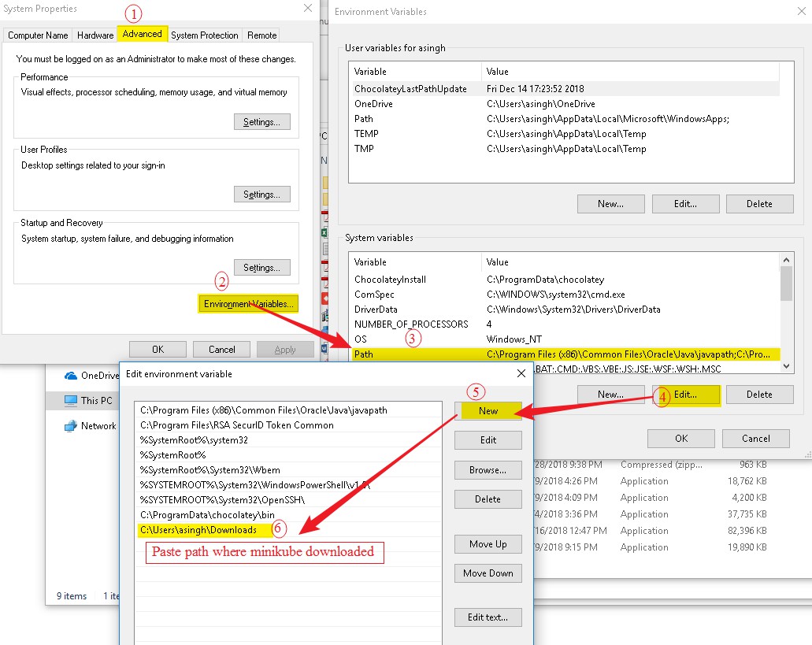Select the 82,396 KB Application file row
The height and width of the screenshot is (645, 812).
[651, 531]
